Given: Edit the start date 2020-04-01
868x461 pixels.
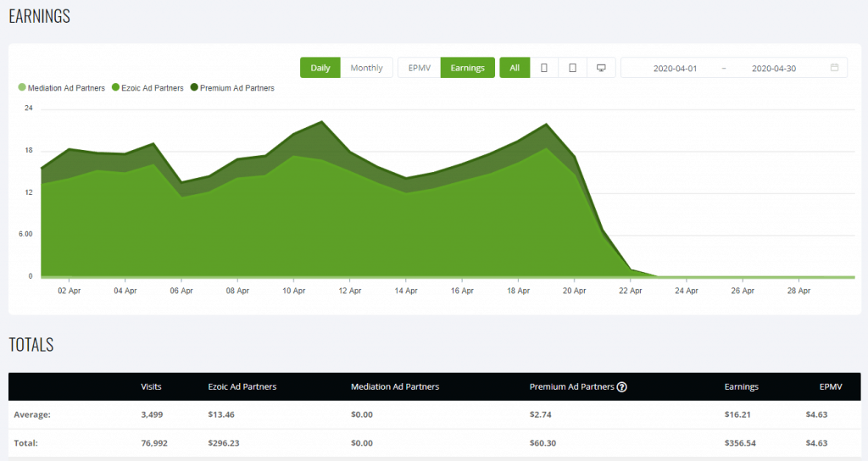Looking at the screenshot, I should coord(675,68).
